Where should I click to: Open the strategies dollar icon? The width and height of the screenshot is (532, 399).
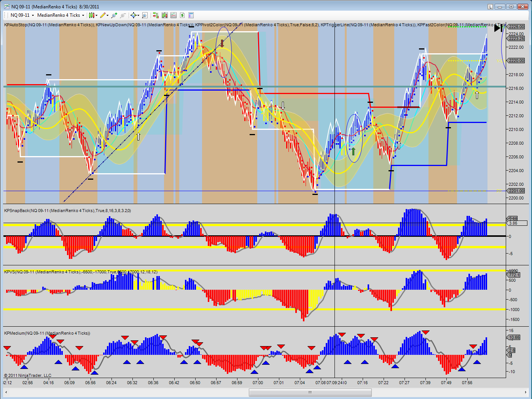click(x=182, y=15)
